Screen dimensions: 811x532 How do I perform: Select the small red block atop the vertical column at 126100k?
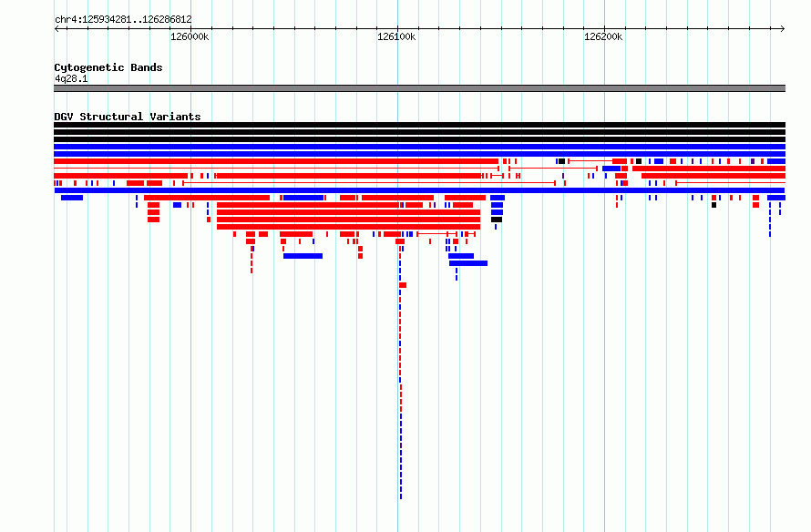(x=403, y=285)
